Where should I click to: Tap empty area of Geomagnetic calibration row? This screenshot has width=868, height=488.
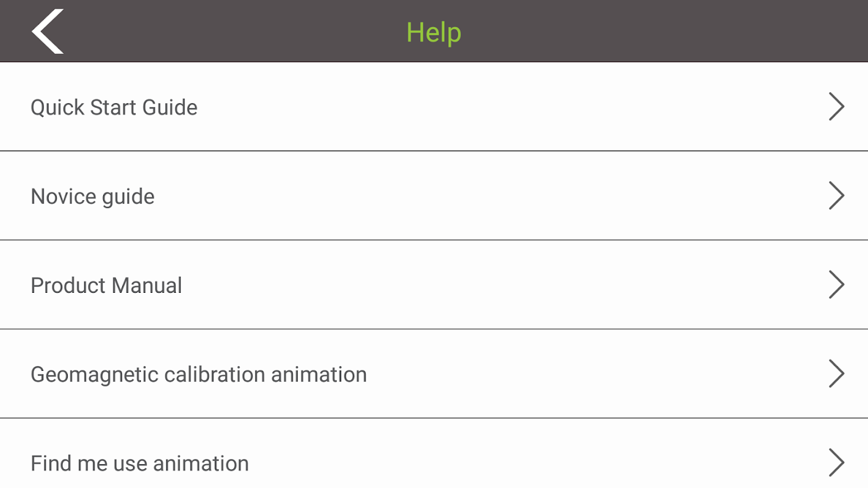click(x=580, y=375)
